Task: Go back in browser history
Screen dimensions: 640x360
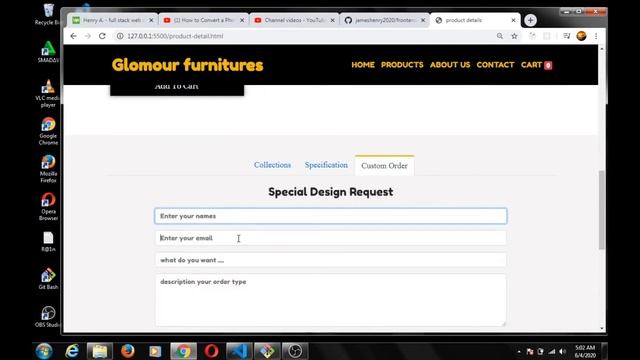Action: pyautogui.click(x=73, y=36)
